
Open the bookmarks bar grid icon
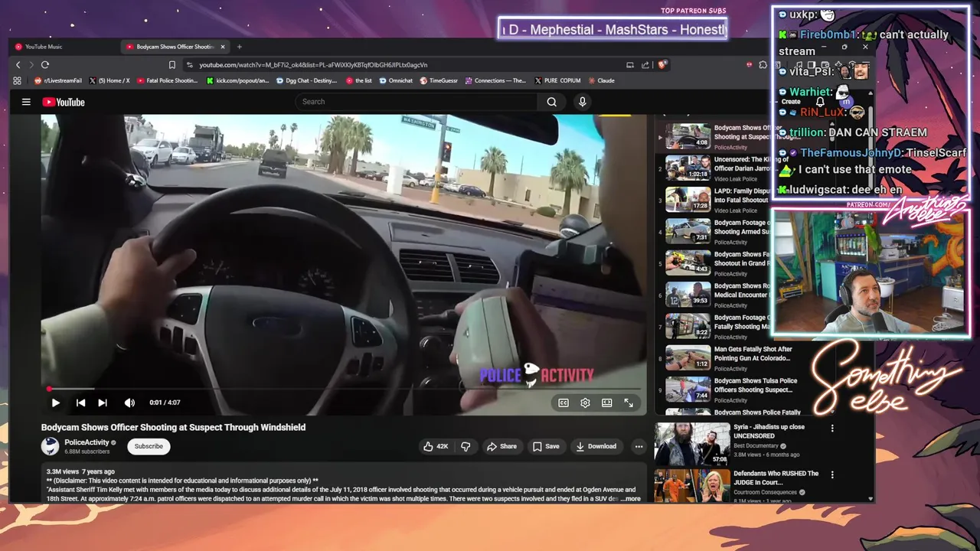coord(18,80)
